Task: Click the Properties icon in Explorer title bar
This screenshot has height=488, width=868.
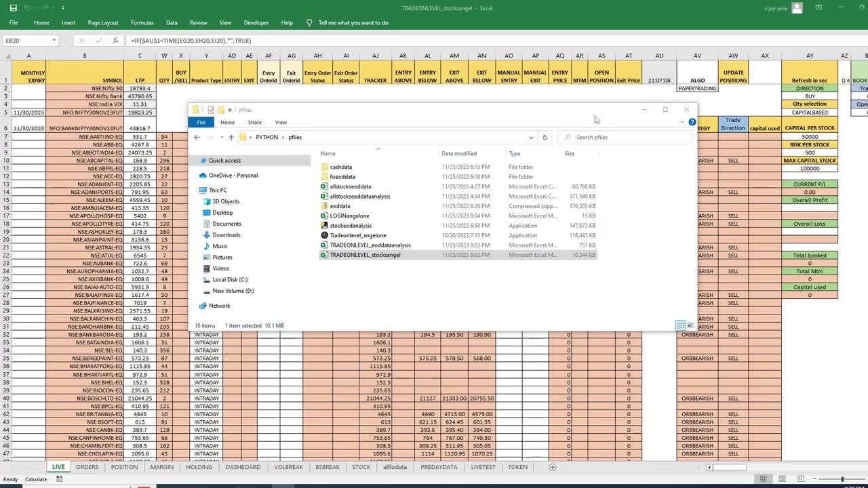Action: pyautogui.click(x=210, y=110)
